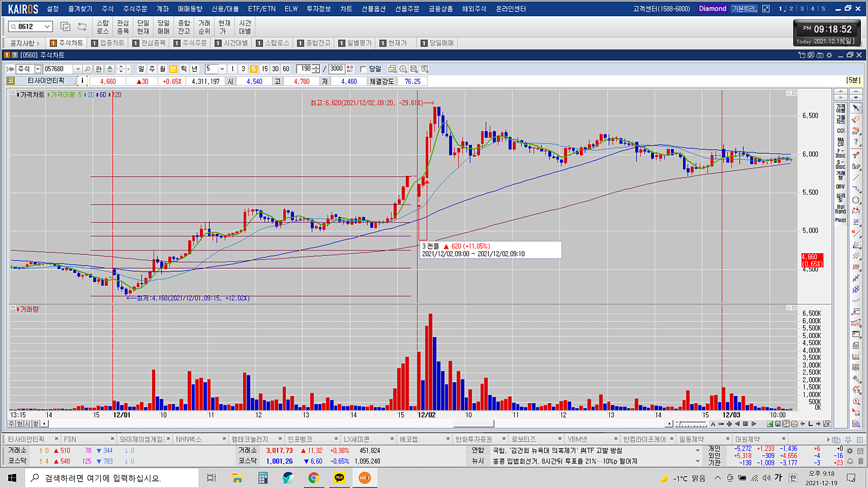The width and height of the screenshot is (868, 488).
Task: Click the chart tools wrench icon
Action: [x=424, y=69]
